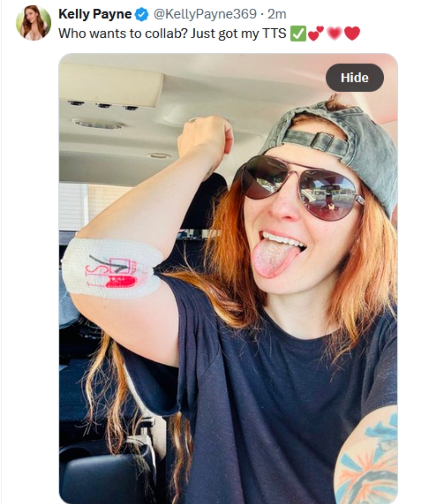Screen dimensions: 440x504
Task: Open the Kelly Payne display name link
Action: click(95, 14)
